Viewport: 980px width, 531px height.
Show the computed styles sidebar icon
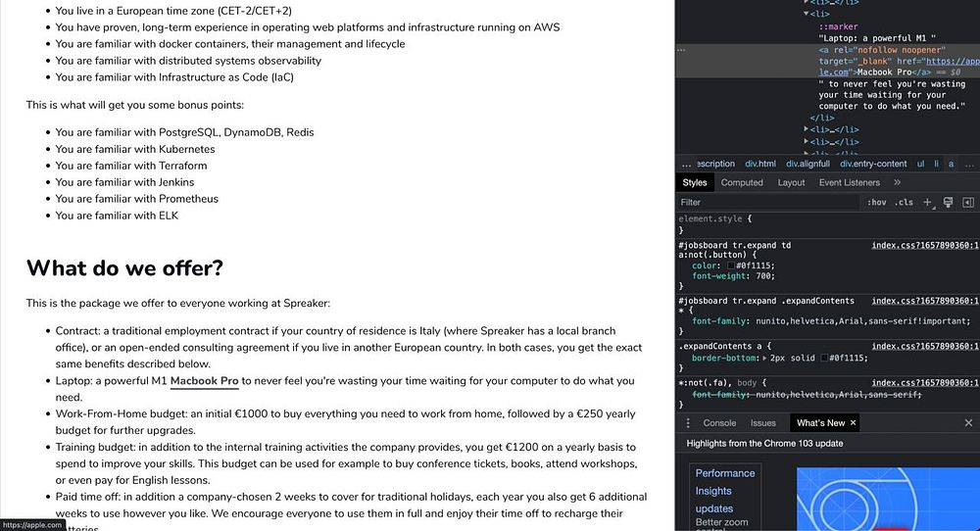click(x=968, y=203)
